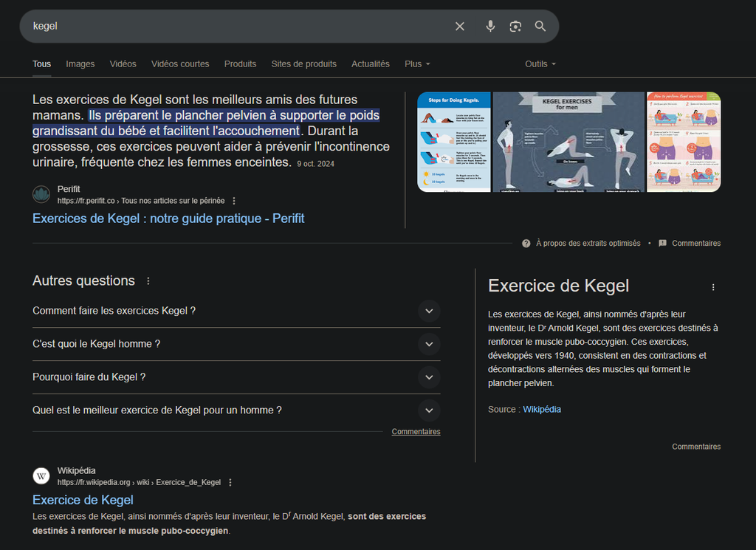This screenshot has width=756, height=550.
Task: Switch to the Vidéos courtes tab
Action: [x=180, y=64]
